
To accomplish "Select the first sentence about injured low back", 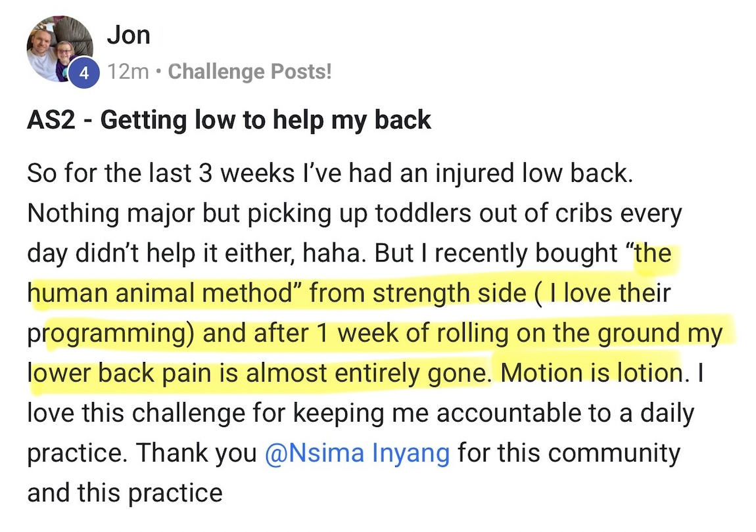I will pyautogui.click(x=330, y=173).
